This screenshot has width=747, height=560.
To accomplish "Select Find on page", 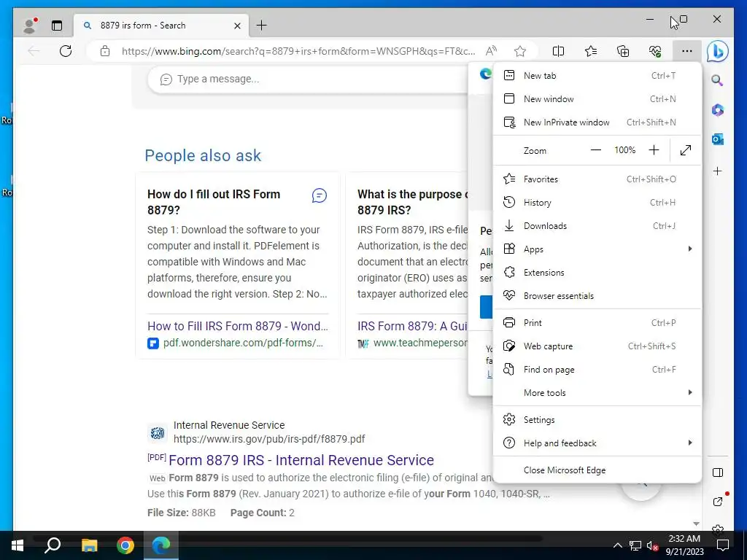I will click(597, 370).
